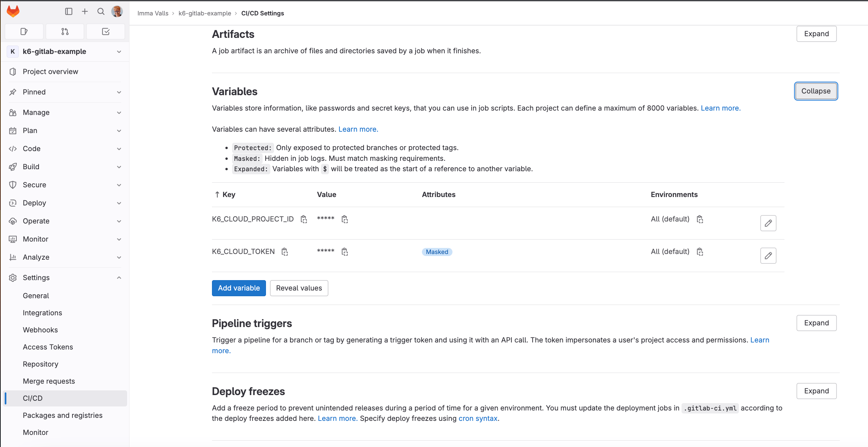Click the user avatar in the sidebar
Image resolution: width=868 pixels, height=447 pixels.
point(117,11)
